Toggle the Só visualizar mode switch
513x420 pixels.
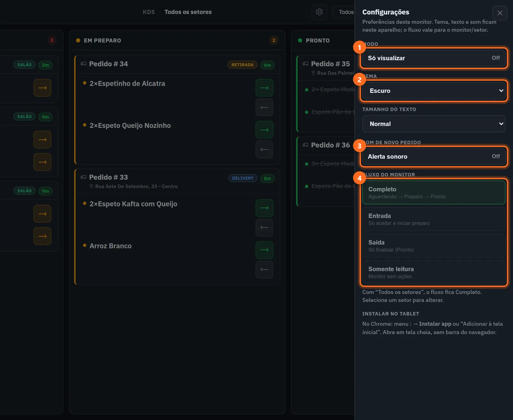point(434,58)
